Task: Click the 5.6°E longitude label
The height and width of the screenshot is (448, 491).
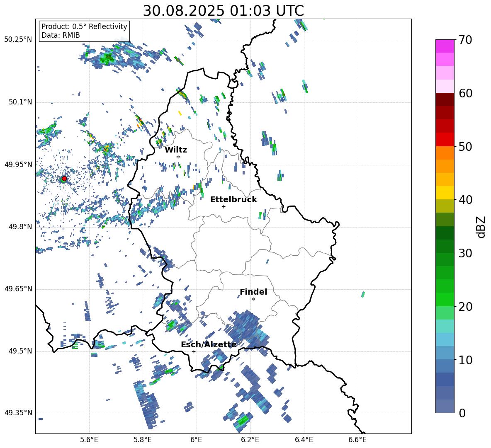Action: tap(89, 440)
